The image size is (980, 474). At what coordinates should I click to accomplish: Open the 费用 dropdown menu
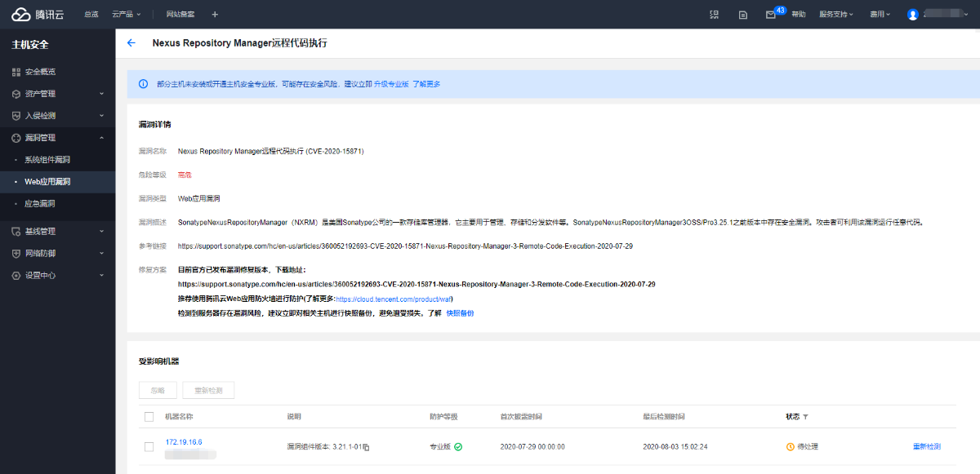pyautogui.click(x=880, y=14)
